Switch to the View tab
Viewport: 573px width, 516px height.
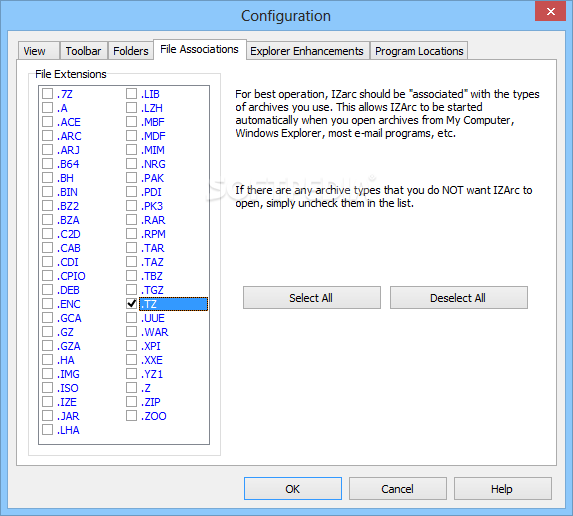coord(38,51)
